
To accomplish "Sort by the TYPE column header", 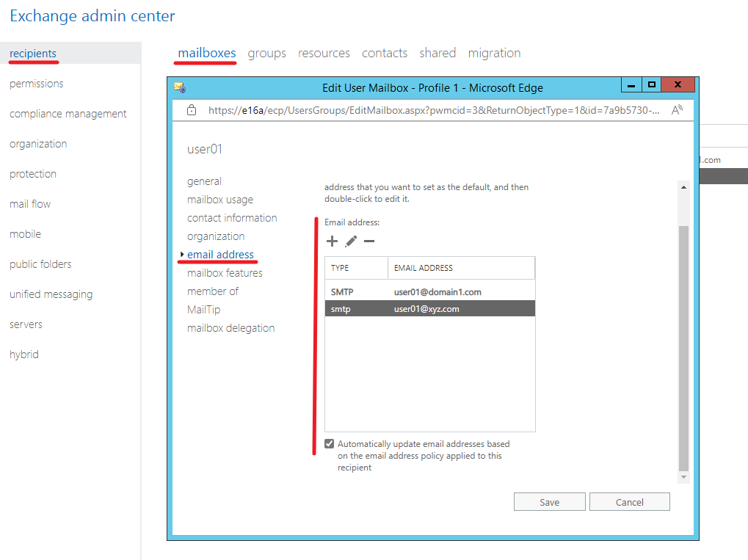I will [356, 268].
